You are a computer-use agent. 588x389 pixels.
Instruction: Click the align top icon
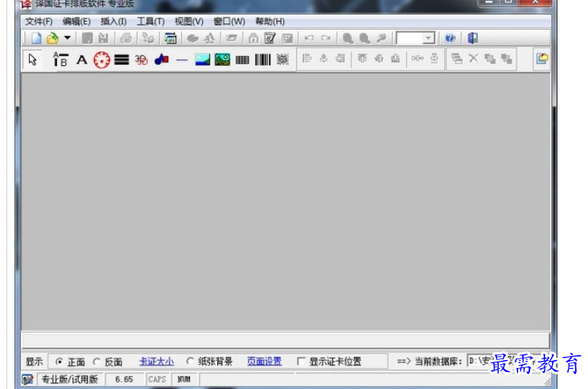tap(362, 59)
